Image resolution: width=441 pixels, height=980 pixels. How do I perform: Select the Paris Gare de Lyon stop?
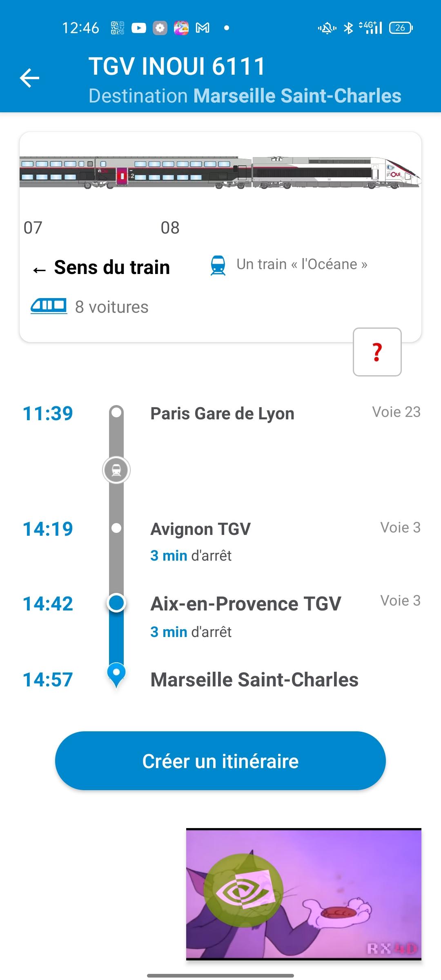click(222, 414)
